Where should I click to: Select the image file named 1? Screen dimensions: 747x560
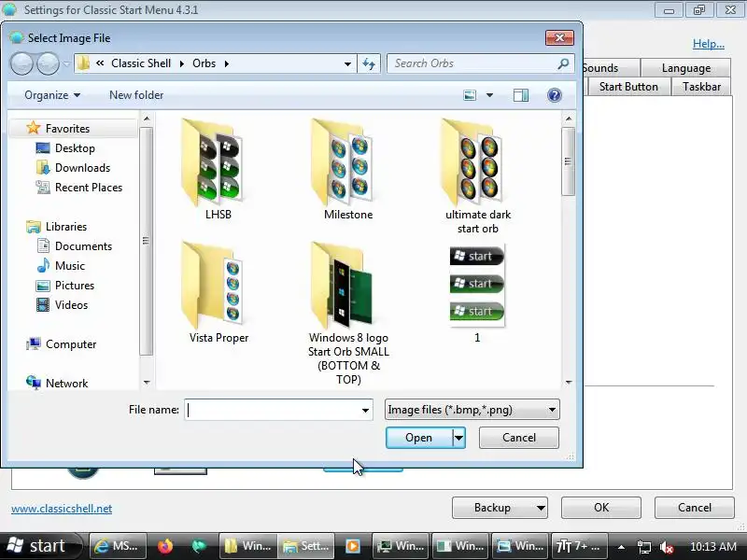pyautogui.click(x=477, y=293)
